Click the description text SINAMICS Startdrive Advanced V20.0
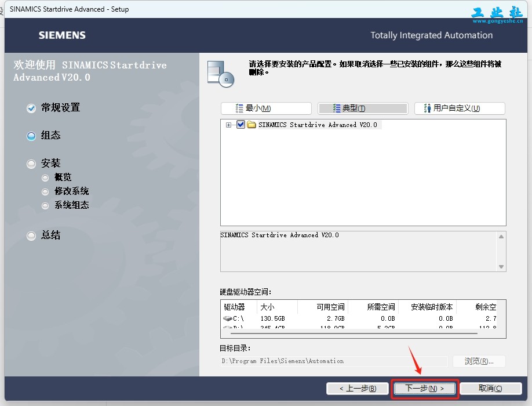The image size is (532, 406). pyautogui.click(x=279, y=235)
